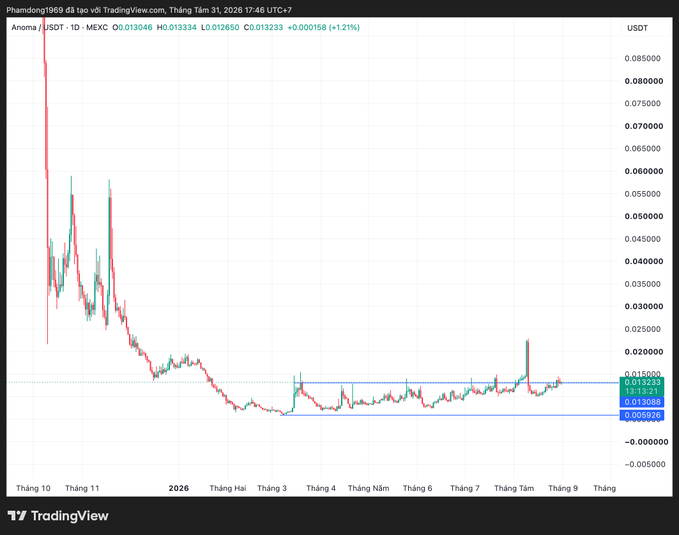Click the Tháng 10 time axis label
This screenshot has height=535, width=679.
33,488
